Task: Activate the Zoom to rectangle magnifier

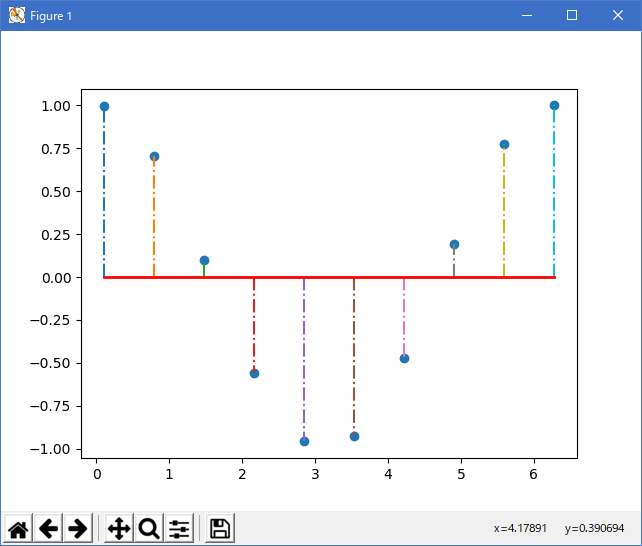Action: [149, 528]
